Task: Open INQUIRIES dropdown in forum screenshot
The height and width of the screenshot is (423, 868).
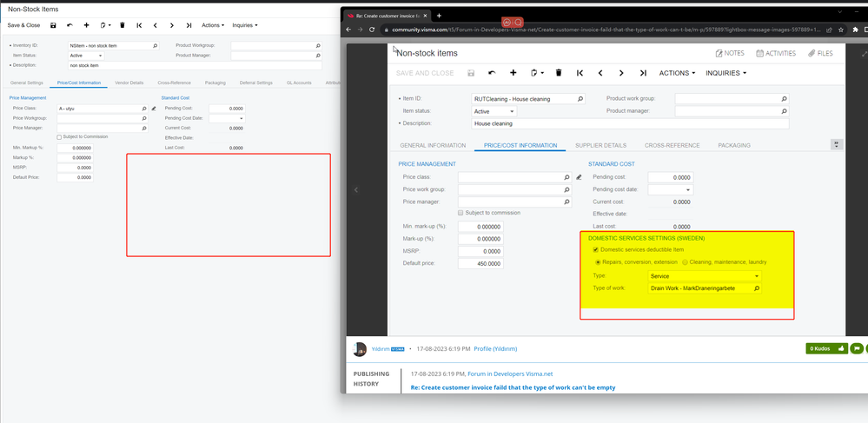Action: pyautogui.click(x=726, y=73)
